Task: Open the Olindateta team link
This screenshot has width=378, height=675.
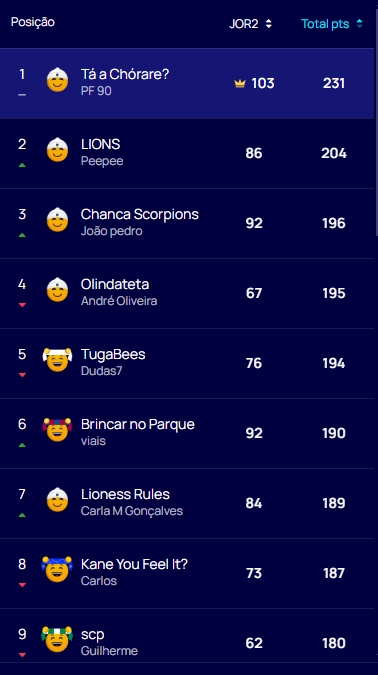Action: [115, 284]
